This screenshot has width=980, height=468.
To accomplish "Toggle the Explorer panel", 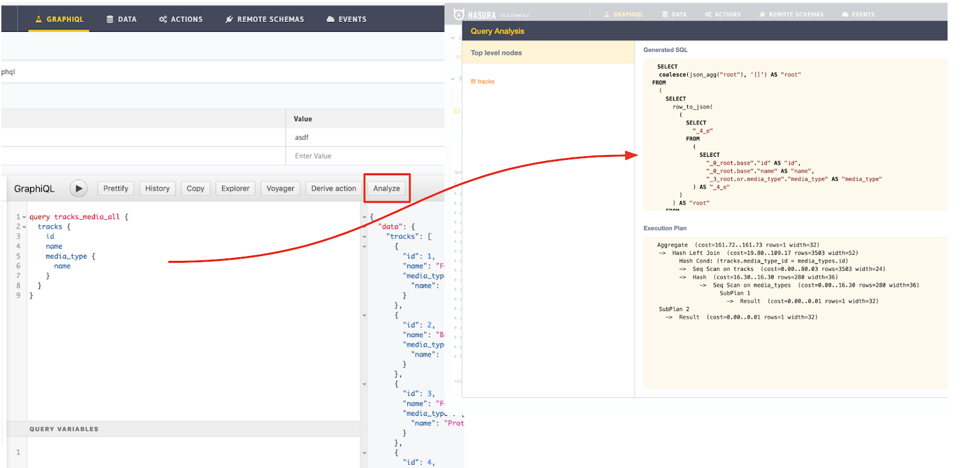I will point(235,189).
